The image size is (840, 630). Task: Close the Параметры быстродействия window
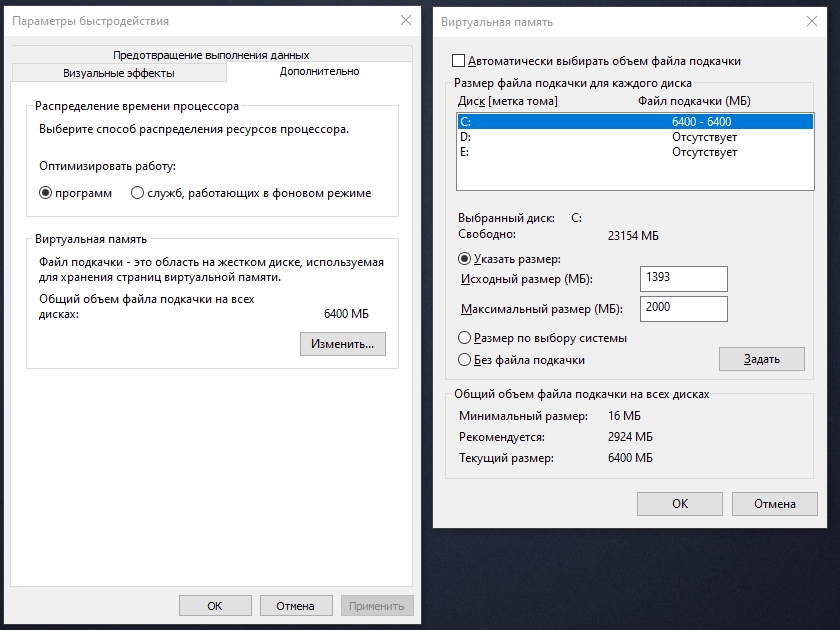406,20
